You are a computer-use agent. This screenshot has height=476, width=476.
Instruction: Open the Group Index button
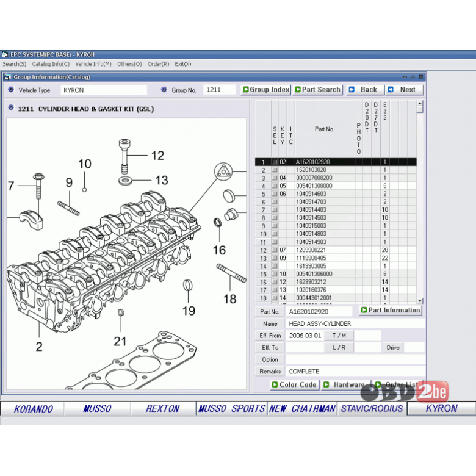[x=266, y=90]
